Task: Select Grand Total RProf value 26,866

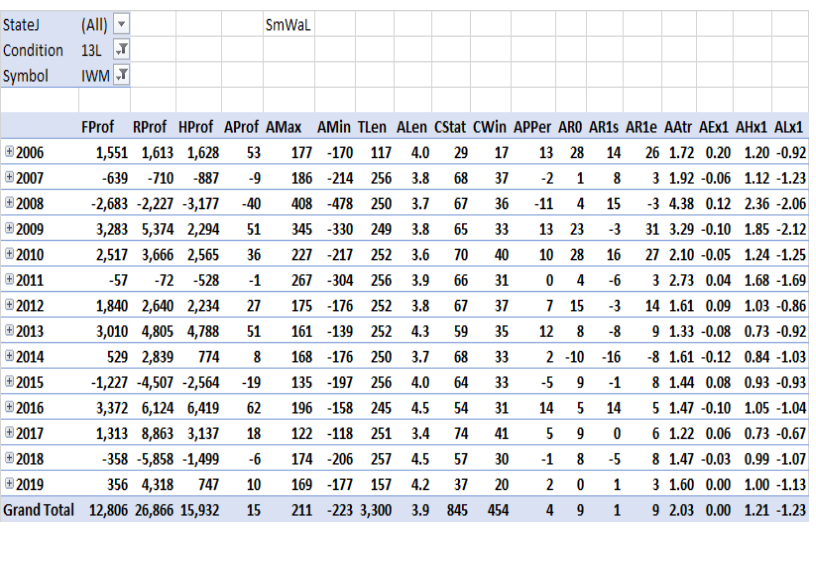Action: tap(154, 510)
